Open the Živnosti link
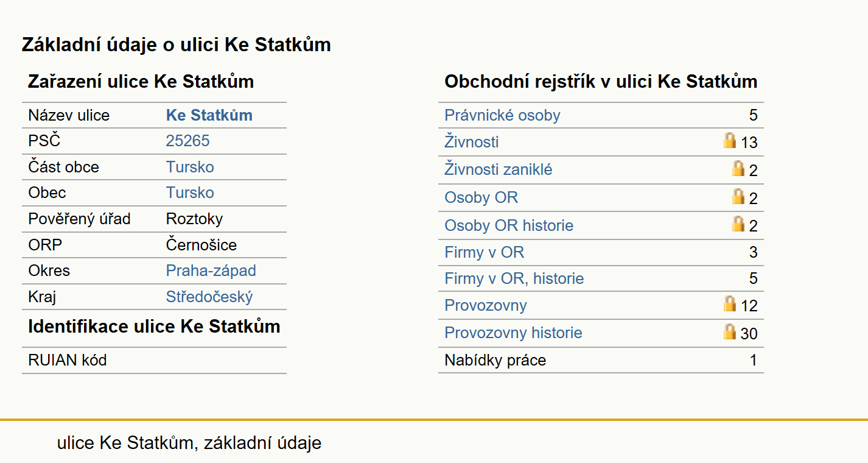868x463 pixels. click(x=472, y=143)
